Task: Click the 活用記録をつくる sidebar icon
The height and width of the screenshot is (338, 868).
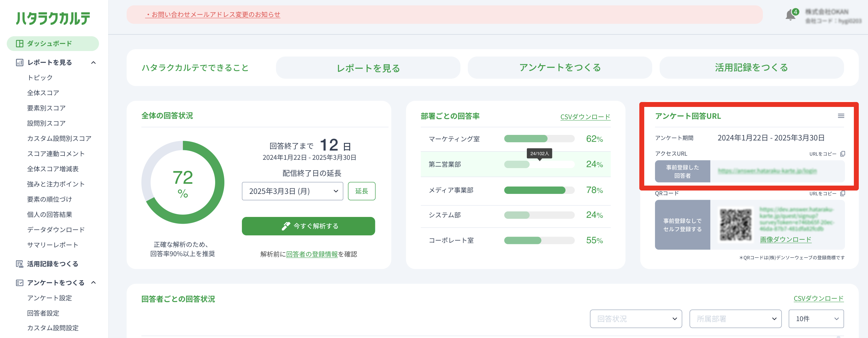Action: pos(20,264)
